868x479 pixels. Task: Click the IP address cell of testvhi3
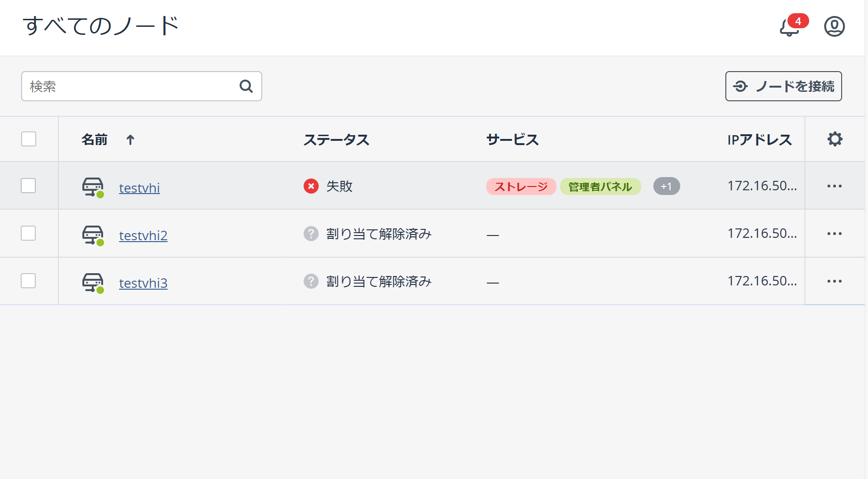[x=762, y=281]
